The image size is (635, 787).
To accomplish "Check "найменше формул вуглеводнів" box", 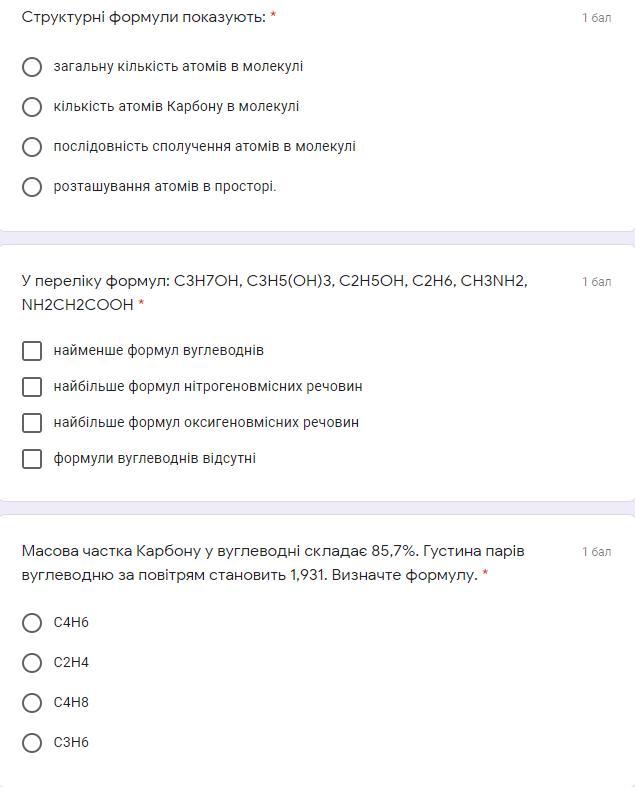I will coord(32,351).
